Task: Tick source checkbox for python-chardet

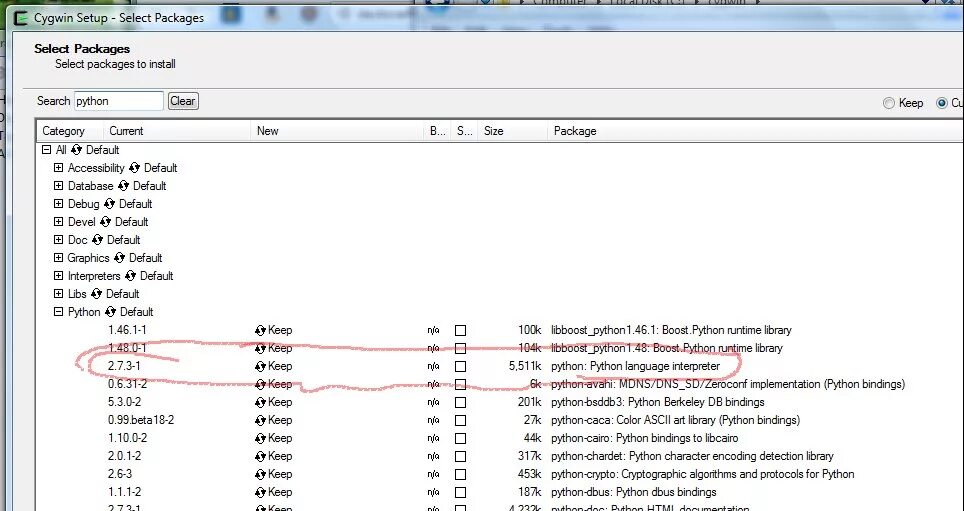Action: (x=460, y=456)
